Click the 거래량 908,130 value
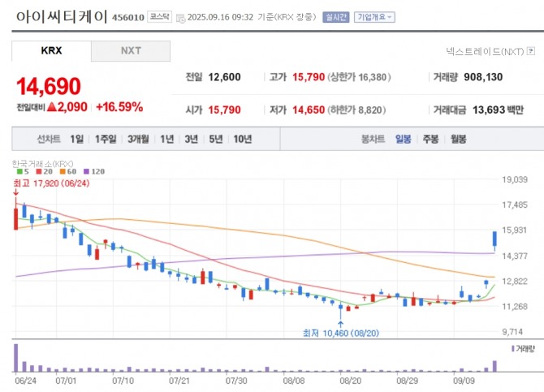 pyautogui.click(x=483, y=77)
